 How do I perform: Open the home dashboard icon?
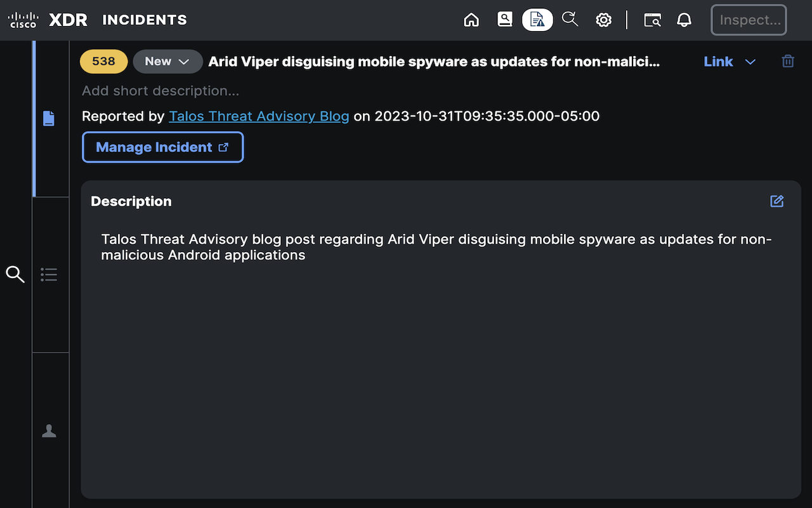click(471, 20)
